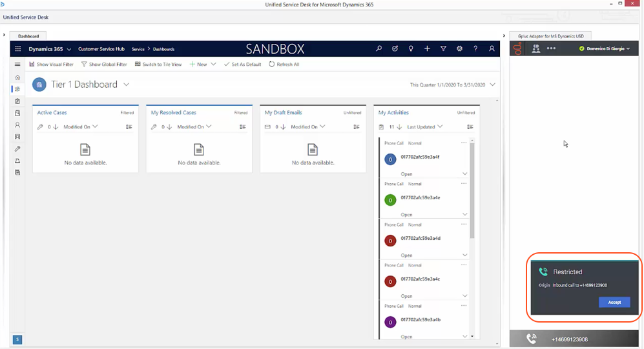Open the Dynamics 365 app launcher grid
The width and height of the screenshot is (644, 349).
(17, 49)
